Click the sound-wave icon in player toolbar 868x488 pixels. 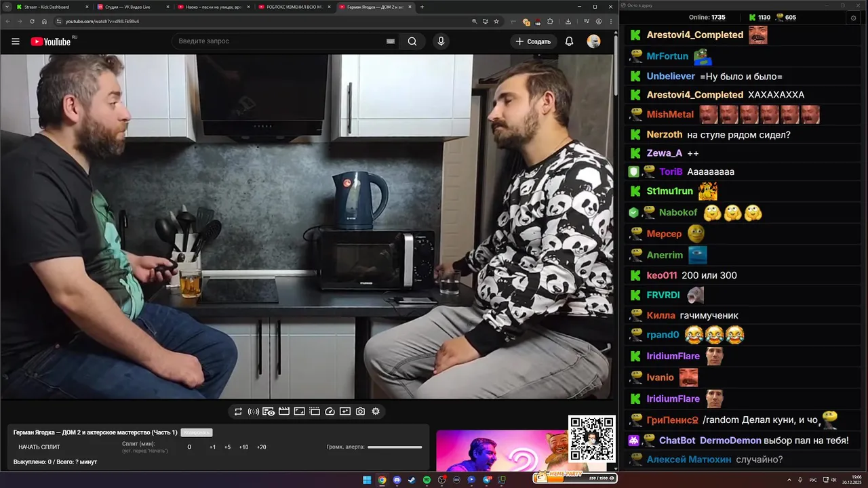(x=253, y=411)
